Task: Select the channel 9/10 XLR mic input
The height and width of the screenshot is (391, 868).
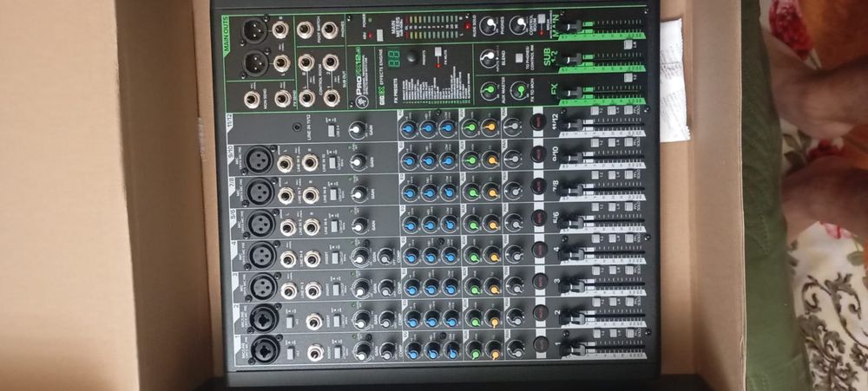Action: (x=260, y=160)
